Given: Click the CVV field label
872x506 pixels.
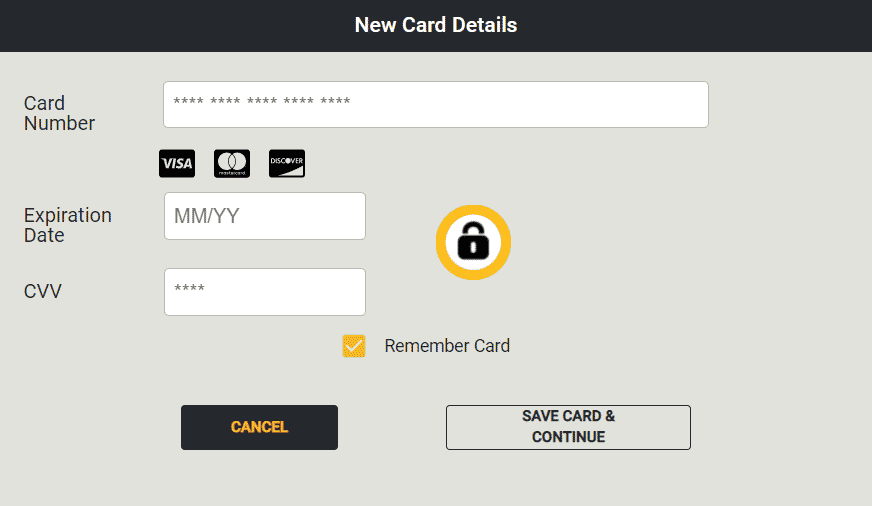Looking at the screenshot, I should (43, 291).
